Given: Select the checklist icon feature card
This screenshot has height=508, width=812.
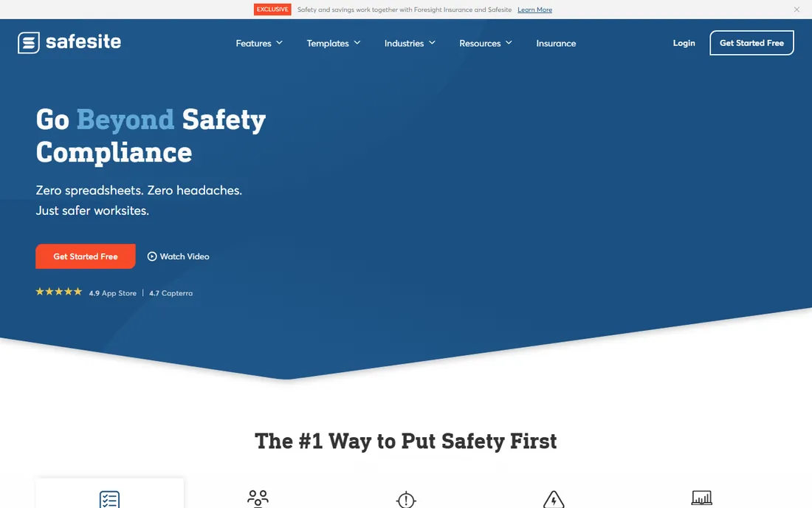Looking at the screenshot, I should [109, 493].
